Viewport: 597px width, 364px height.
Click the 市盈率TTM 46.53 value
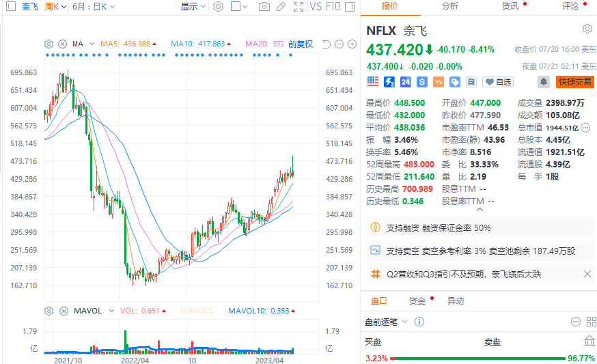tap(499, 128)
